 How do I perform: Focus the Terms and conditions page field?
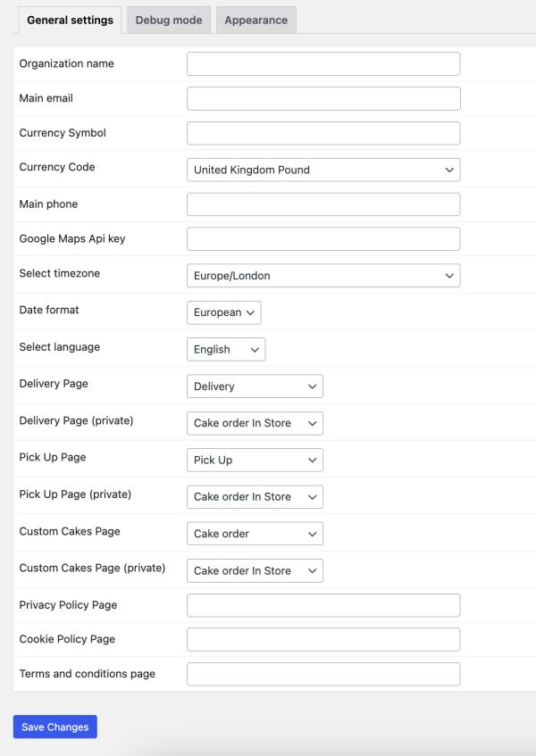pyautogui.click(x=322, y=674)
